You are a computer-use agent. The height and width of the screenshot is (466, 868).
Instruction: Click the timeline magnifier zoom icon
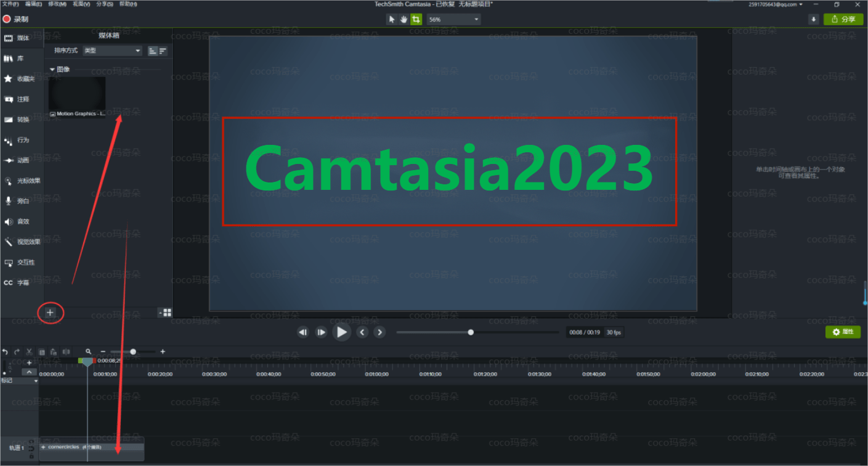89,351
